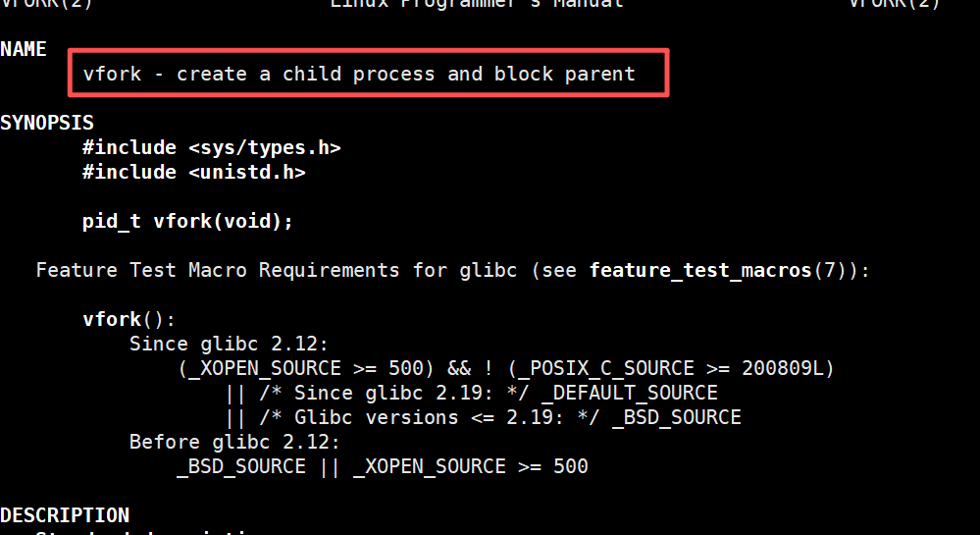Click the SYNOPSIS section heading
Image resolution: width=980 pixels, height=535 pixels.
[x=47, y=122]
